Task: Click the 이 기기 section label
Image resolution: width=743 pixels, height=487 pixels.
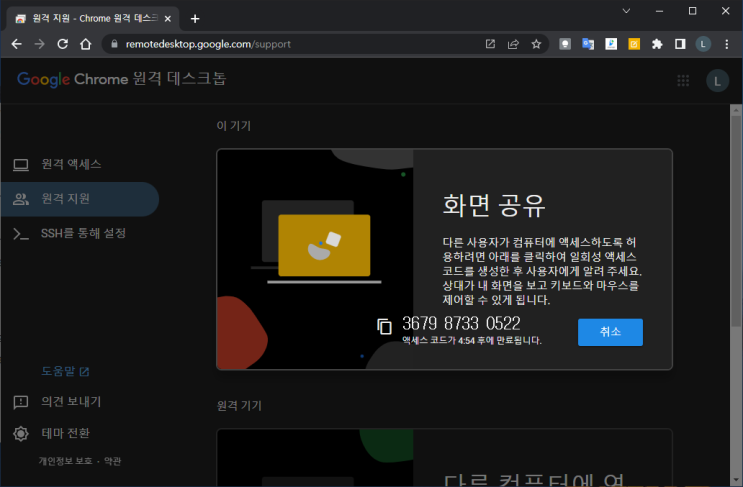Action: (234, 126)
